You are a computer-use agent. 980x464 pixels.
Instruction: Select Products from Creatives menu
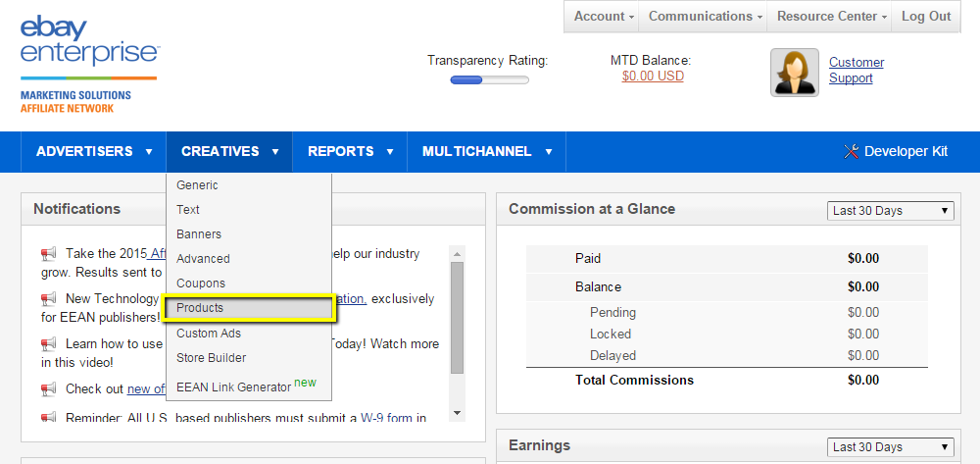[249, 308]
